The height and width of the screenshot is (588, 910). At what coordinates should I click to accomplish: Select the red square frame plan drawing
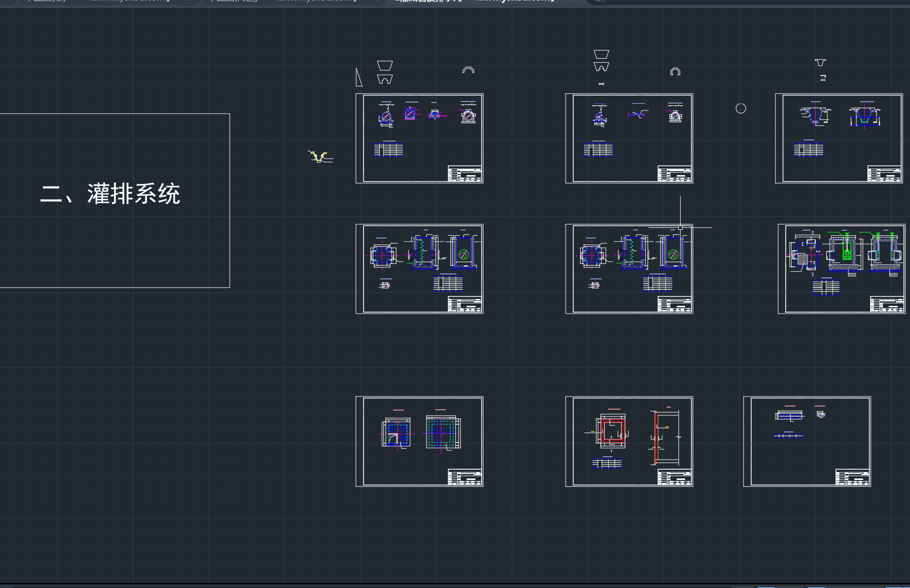(612, 431)
